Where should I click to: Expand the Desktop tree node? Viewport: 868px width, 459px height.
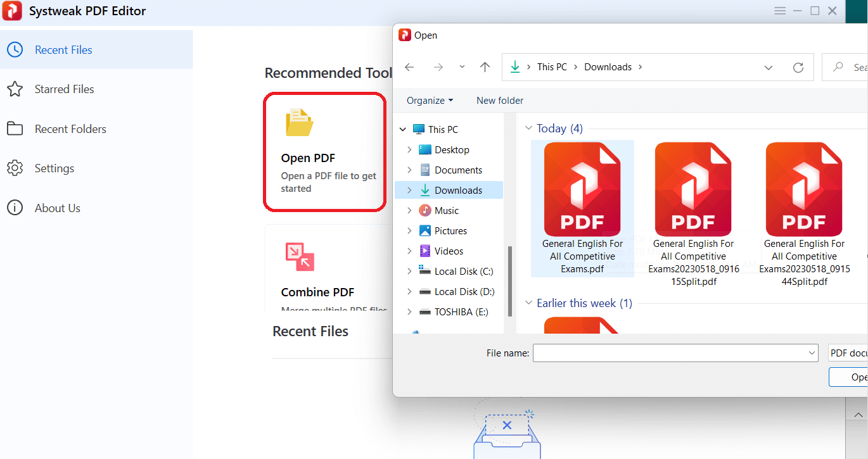click(409, 150)
